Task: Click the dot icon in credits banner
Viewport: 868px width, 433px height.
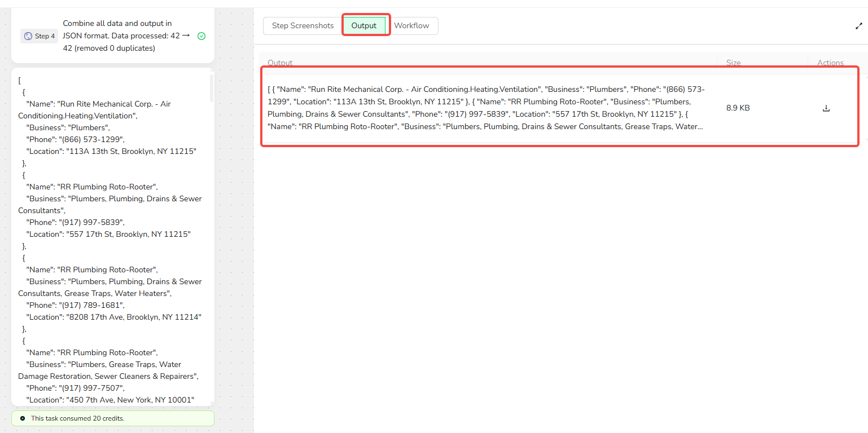Action: (x=23, y=418)
